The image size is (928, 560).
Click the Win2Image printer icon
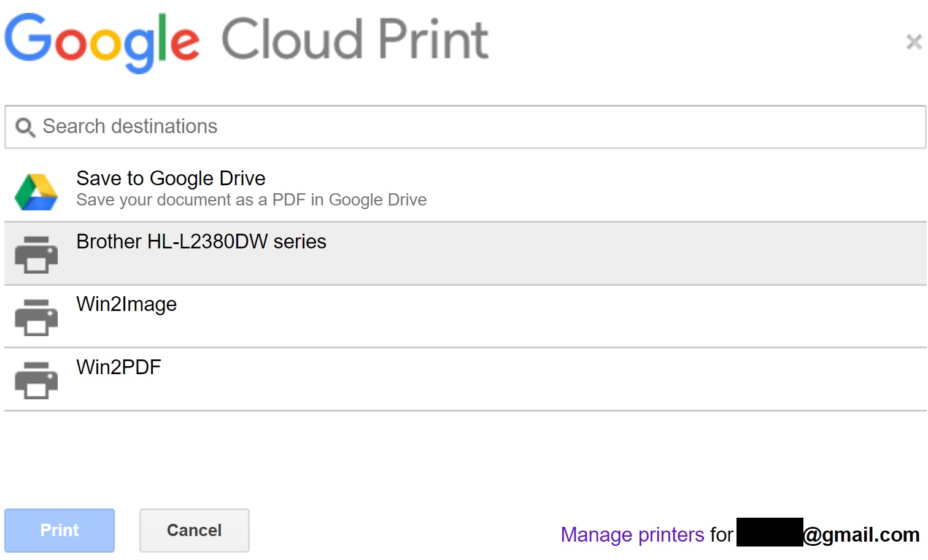point(35,316)
